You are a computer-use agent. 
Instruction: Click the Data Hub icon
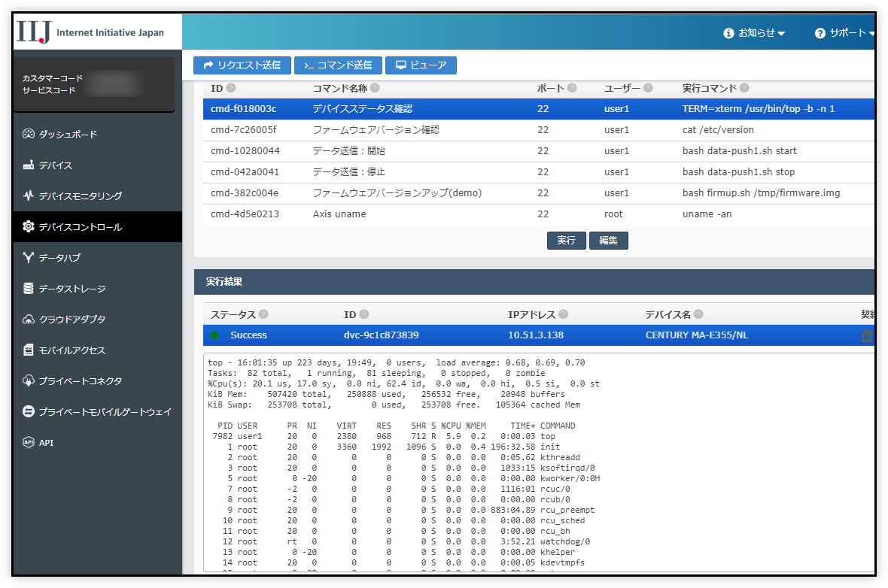29,258
